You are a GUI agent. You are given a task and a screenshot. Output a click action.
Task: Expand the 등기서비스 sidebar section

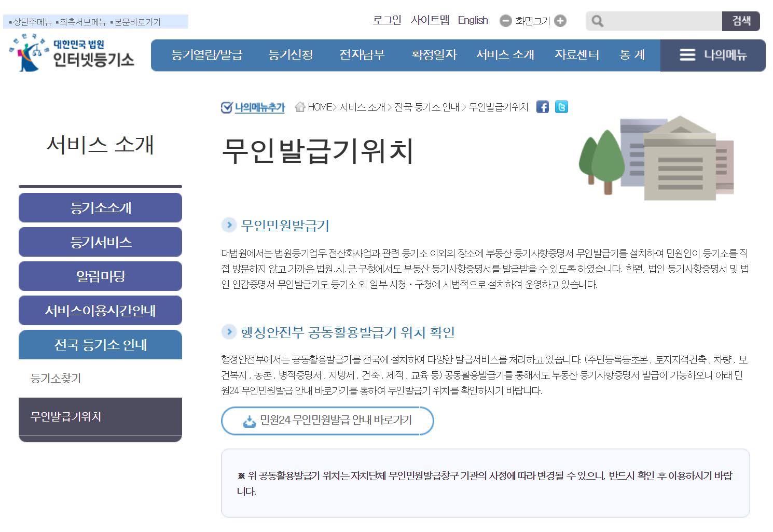tap(101, 242)
